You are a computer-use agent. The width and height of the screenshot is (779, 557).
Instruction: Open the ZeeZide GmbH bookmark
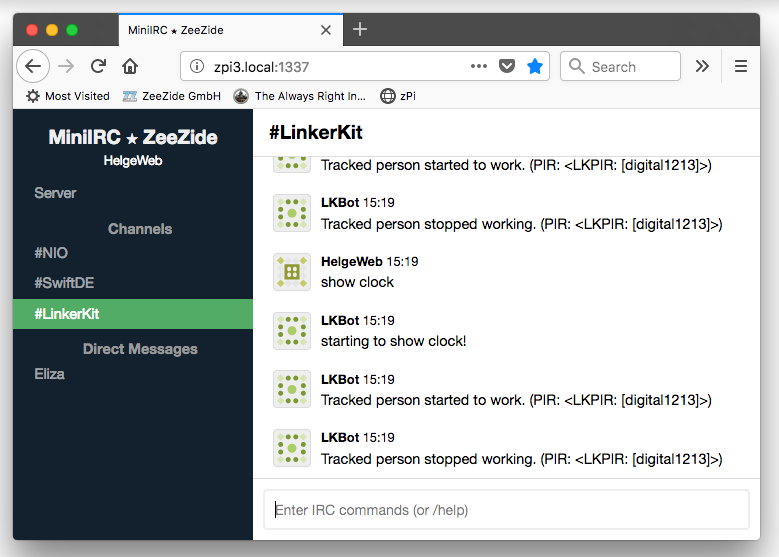tap(172, 96)
